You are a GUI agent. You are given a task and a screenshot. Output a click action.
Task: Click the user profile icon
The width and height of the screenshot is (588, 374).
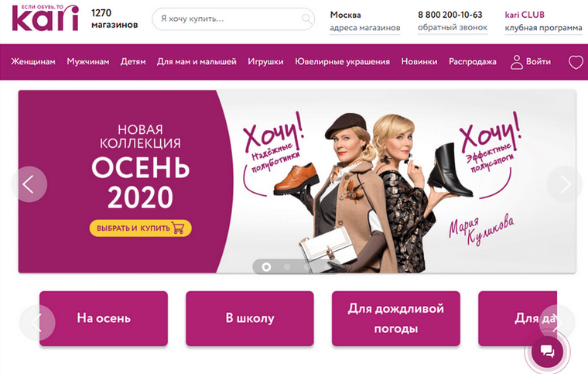click(516, 62)
